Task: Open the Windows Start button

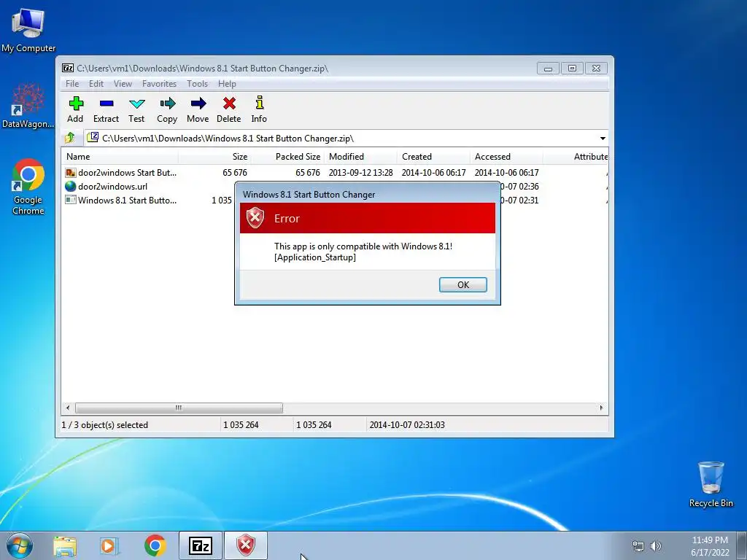Action: click(20, 545)
